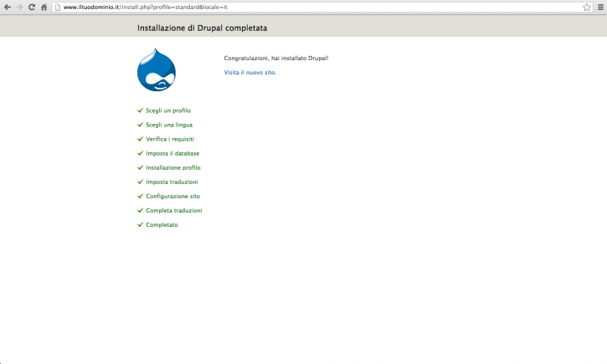Open the browser home page icon
The height and width of the screenshot is (364, 607).
(44, 7)
